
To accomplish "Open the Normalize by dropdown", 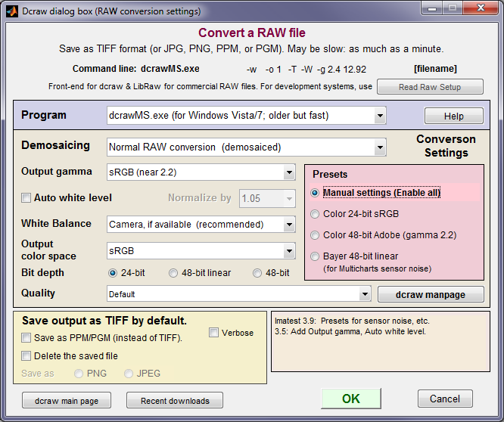I will point(267,198).
